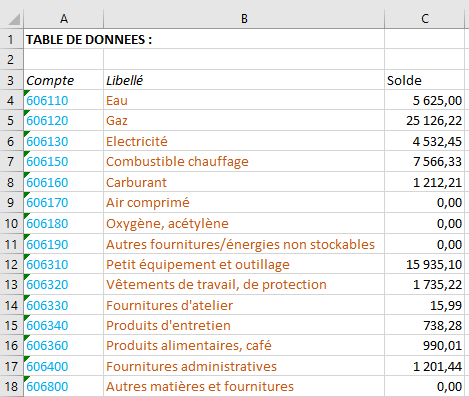Select the balance 1 735,22

424,284
